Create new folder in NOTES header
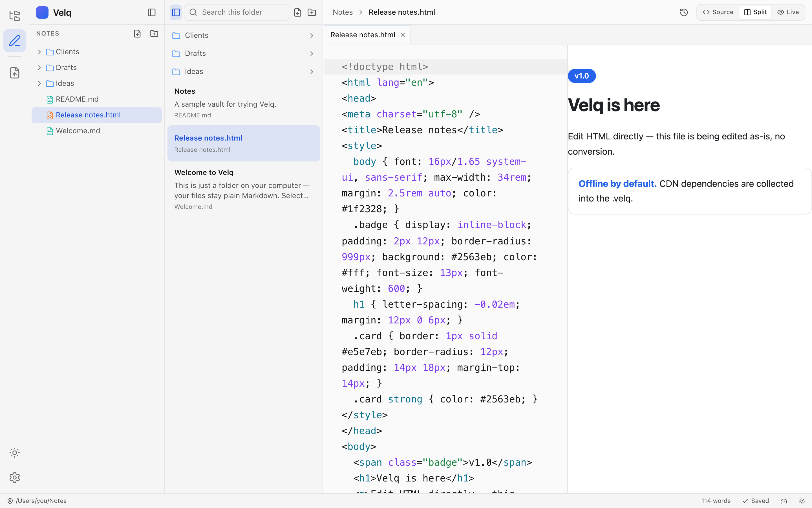812x508 pixels. pos(154,34)
